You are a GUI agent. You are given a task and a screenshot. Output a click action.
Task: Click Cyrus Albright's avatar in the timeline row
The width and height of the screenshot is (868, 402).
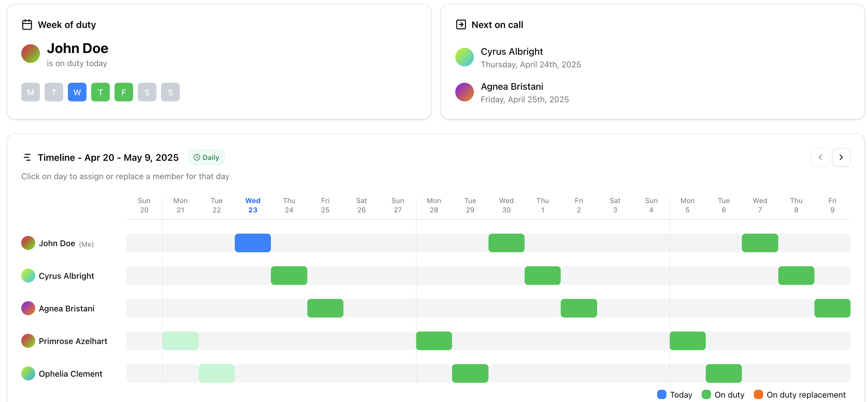pos(28,276)
